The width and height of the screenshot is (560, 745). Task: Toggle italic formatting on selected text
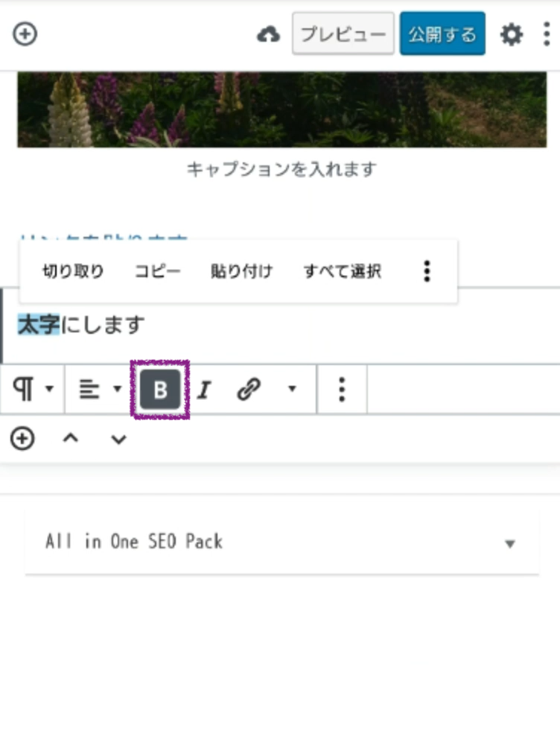point(204,390)
